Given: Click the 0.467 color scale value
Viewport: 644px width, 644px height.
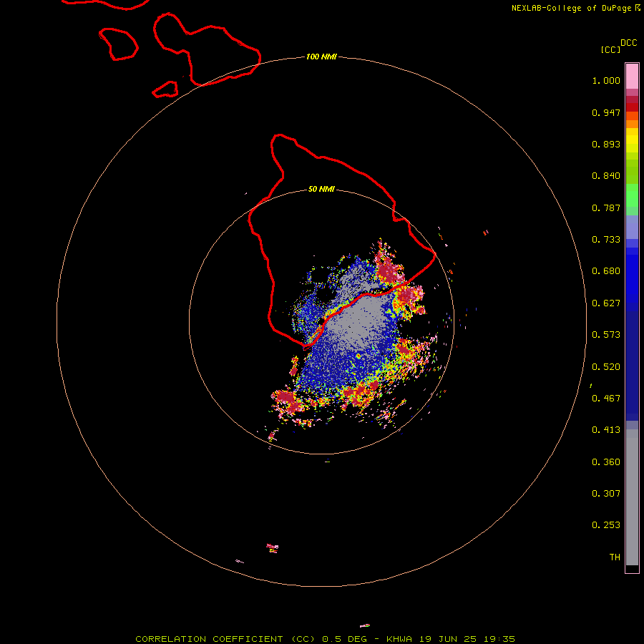Looking at the screenshot, I should point(606,399).
